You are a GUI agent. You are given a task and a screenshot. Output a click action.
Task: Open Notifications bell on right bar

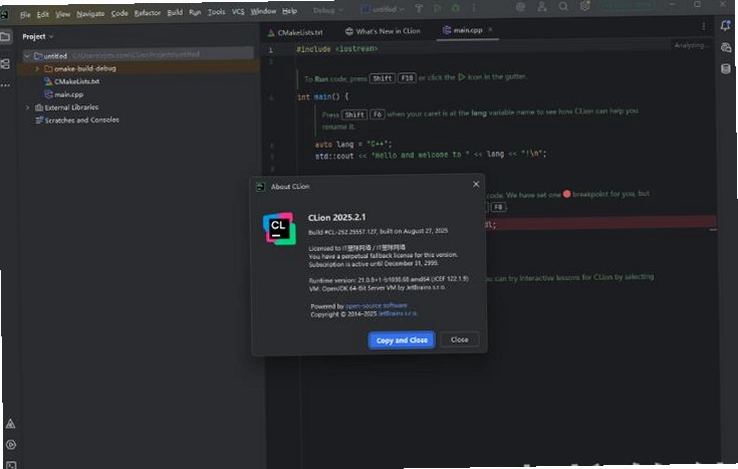[x=725, y=26]
